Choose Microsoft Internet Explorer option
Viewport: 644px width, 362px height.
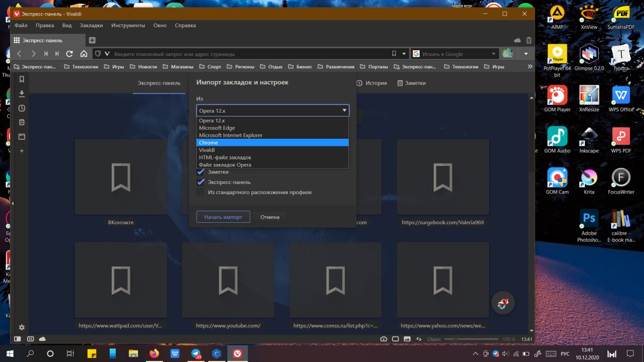(272, 135)
